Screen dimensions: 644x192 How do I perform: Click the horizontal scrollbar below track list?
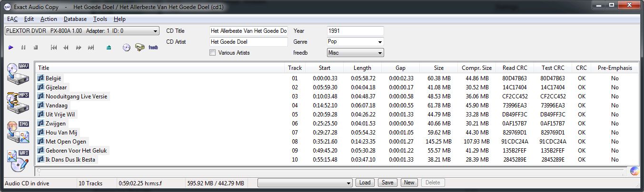[x=332, y=170]
